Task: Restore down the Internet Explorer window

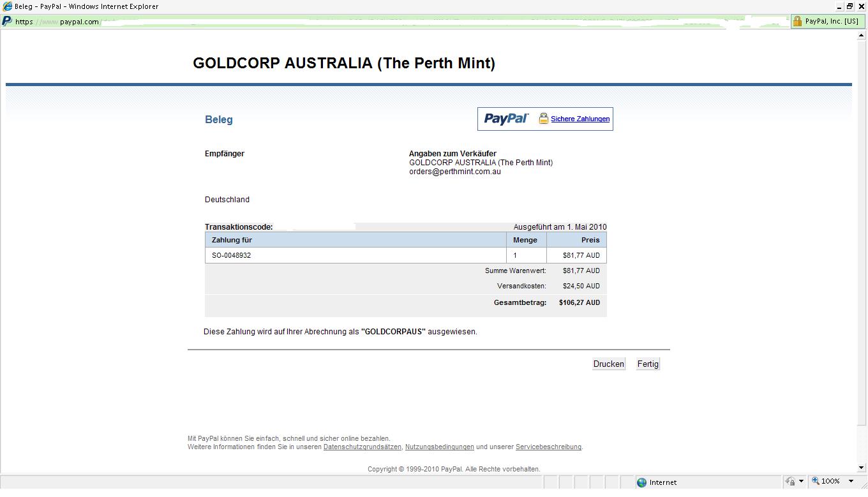Action: [850, 6]
